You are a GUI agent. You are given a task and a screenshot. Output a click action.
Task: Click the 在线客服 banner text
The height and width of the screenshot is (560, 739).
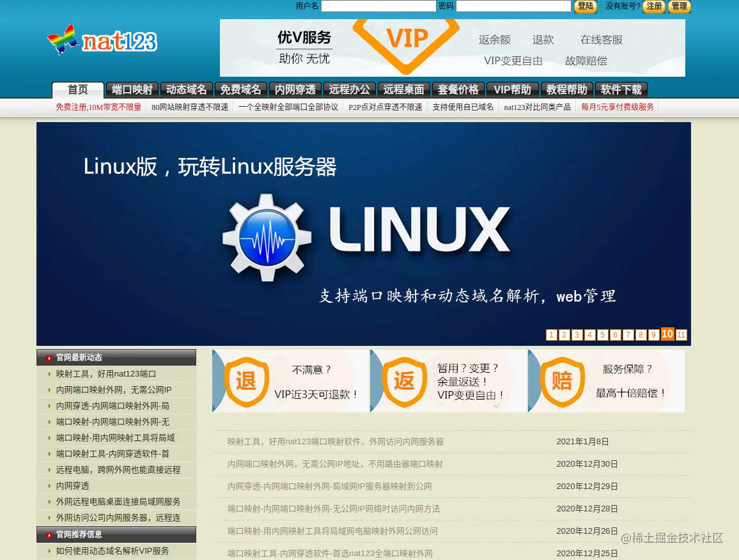[x=602, y=40]
